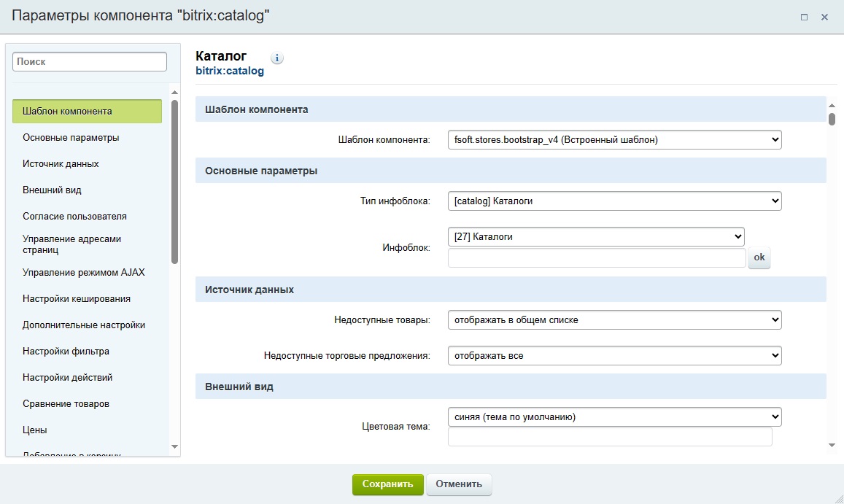Open the Шаблон компонента dropdown

tap(613, 139)
